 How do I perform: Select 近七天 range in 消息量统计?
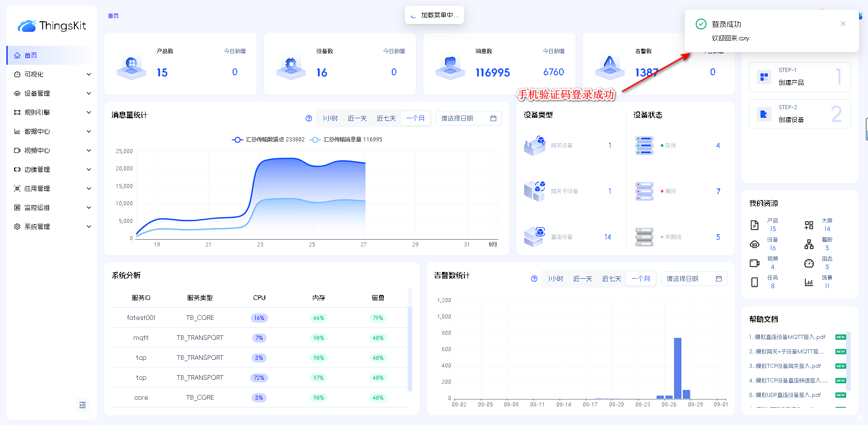386,118
